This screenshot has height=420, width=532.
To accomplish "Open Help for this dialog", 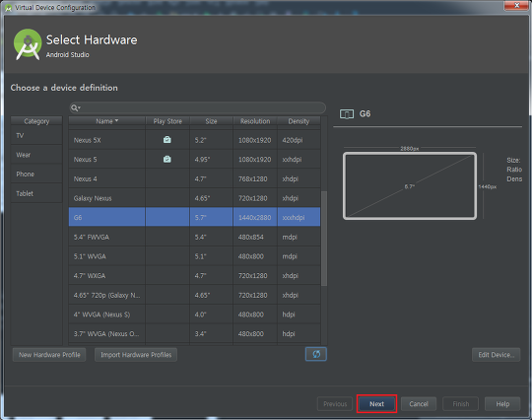I will [x=502, y=404].
